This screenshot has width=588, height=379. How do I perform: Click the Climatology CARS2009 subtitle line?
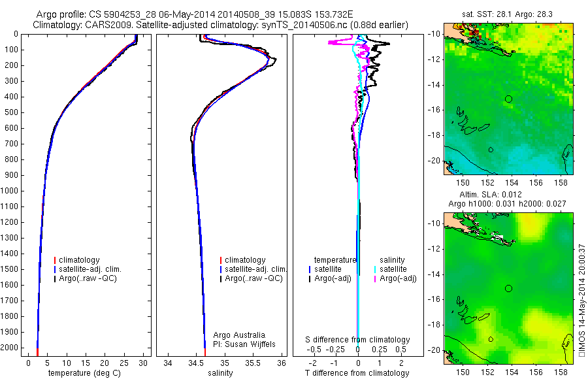(x=221, y=25)
